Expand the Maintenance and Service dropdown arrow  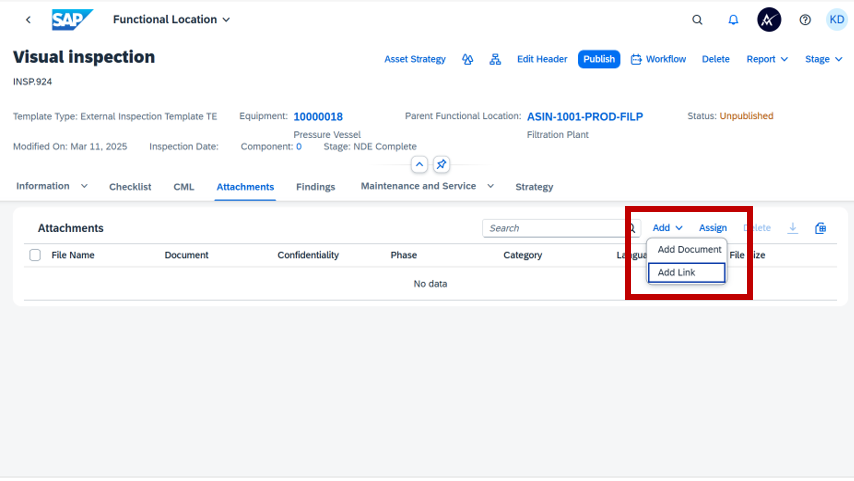tap(490, 186)
